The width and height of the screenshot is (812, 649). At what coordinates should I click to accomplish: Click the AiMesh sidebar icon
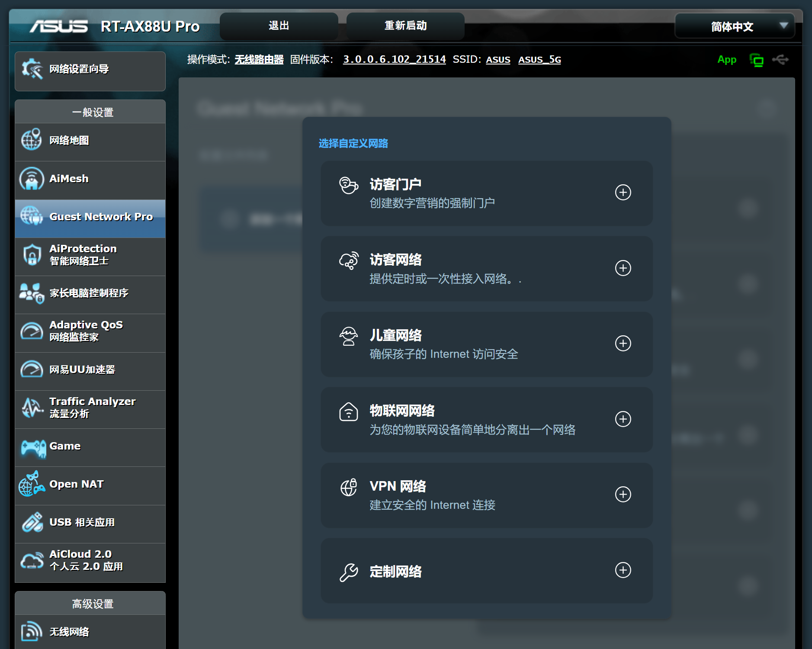coord(32,178)
